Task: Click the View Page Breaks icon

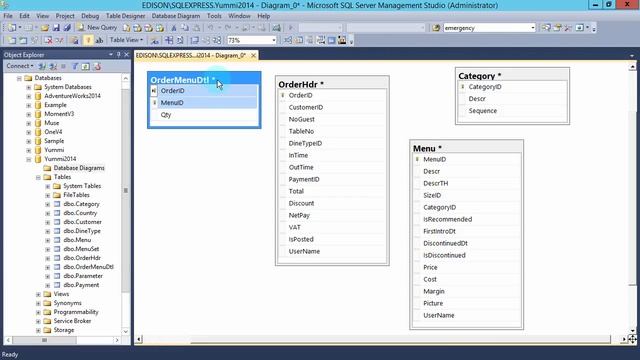Action: click(x=169, y=40)
